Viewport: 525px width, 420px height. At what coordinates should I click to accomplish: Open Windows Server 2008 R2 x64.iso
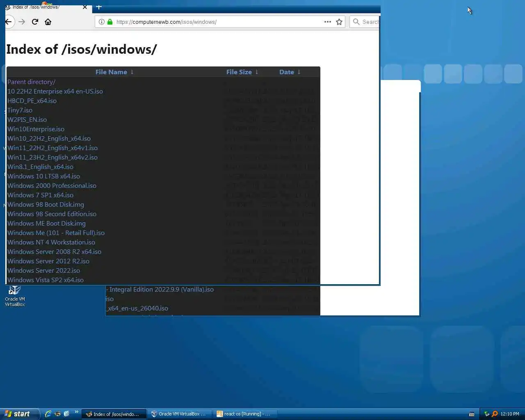[x=54, y=252]
